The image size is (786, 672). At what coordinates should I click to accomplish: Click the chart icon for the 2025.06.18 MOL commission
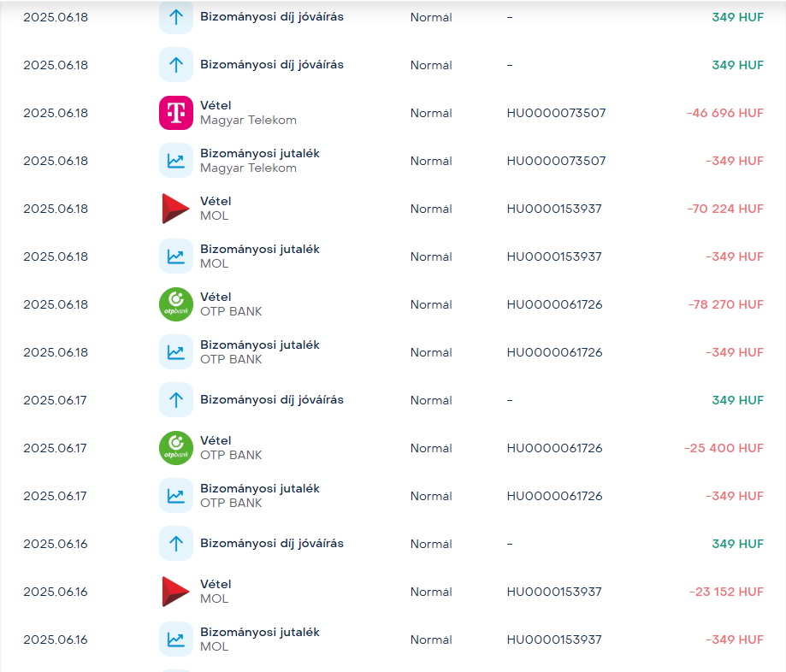(176, 256)
